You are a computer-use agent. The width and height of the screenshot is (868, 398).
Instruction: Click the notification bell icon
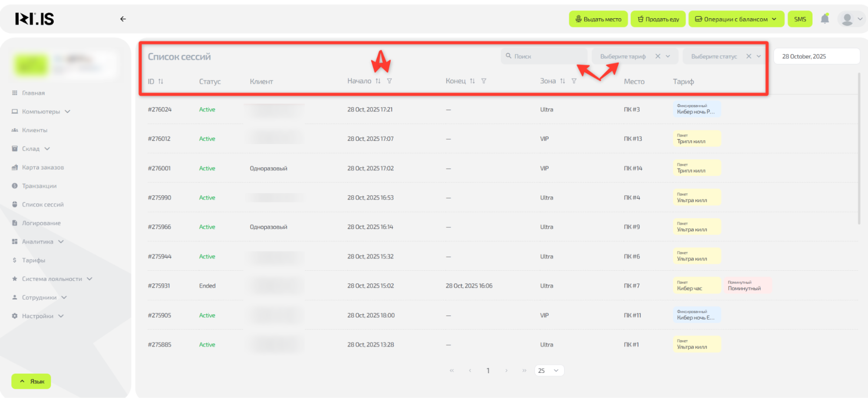(x=825, y=19)
